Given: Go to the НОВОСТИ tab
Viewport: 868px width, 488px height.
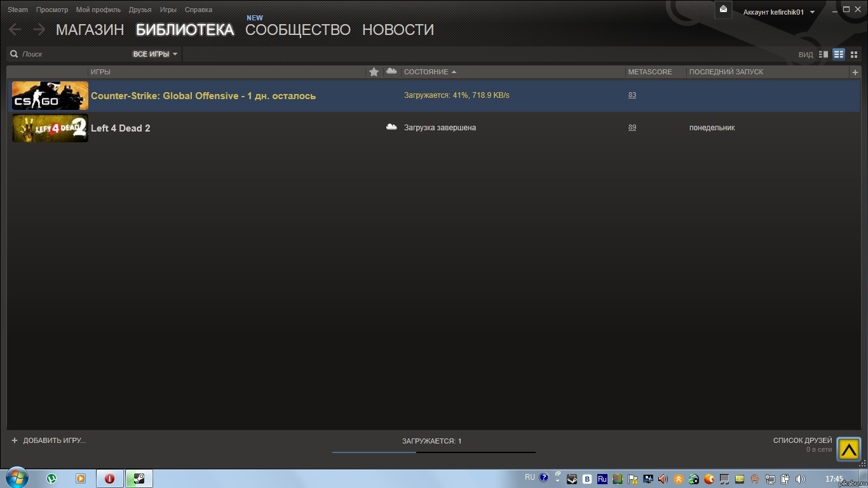Looking at the screenshot, I should (x=398, y=30).
